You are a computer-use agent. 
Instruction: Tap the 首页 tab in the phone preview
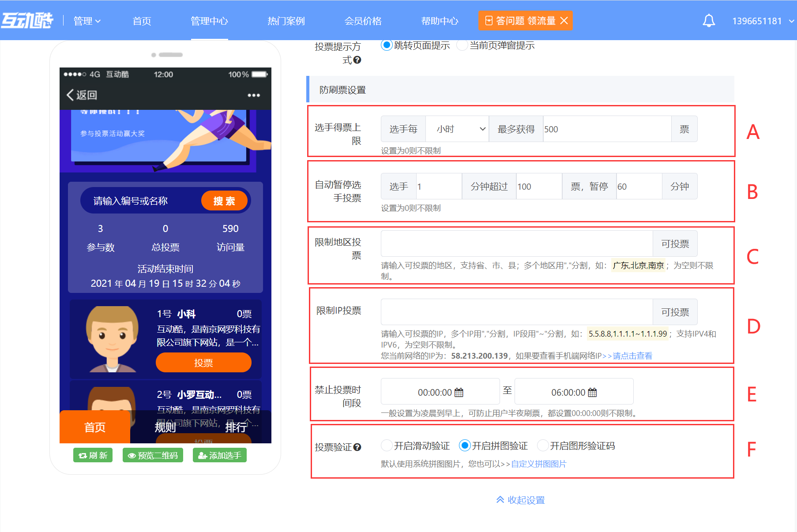point(95,427)
